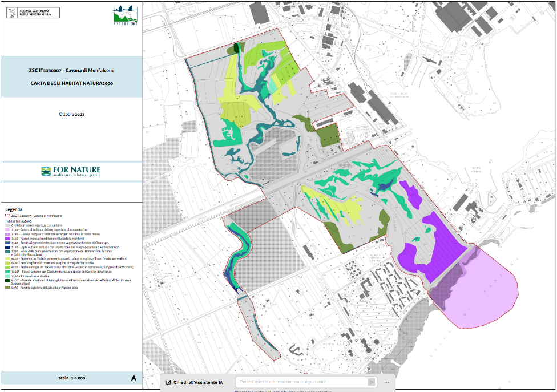The image size is (557, 392).
Task: Click the "Legenda" heading
Action: coord(13,209)
